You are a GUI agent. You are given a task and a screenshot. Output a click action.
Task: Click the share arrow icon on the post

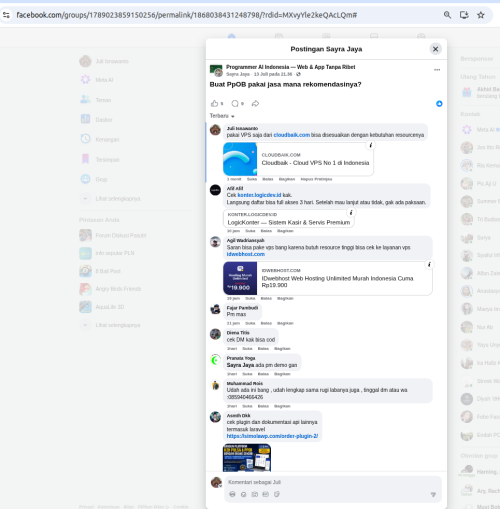click(x=255, y=104)
